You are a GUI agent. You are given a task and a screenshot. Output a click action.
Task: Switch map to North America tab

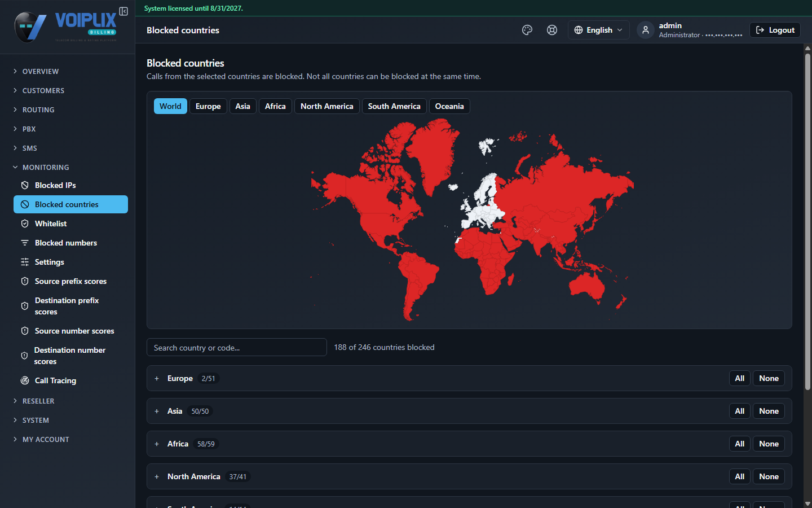[327, 106]
